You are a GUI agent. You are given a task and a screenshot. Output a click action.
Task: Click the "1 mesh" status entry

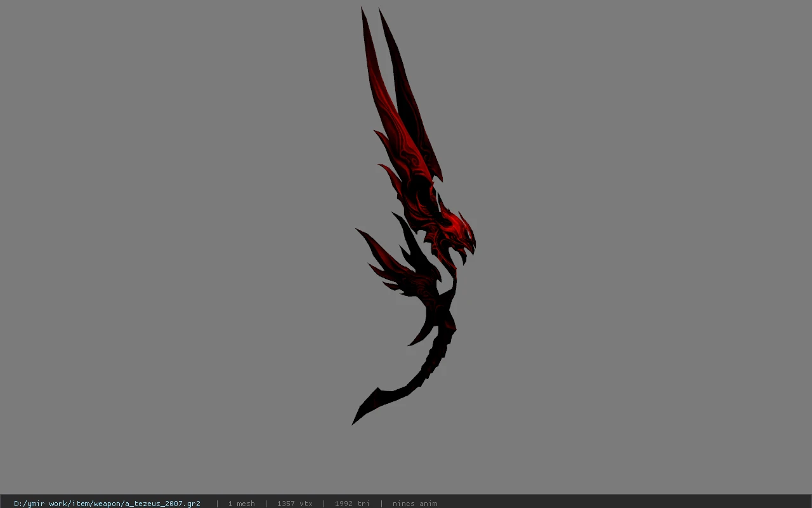241,504
